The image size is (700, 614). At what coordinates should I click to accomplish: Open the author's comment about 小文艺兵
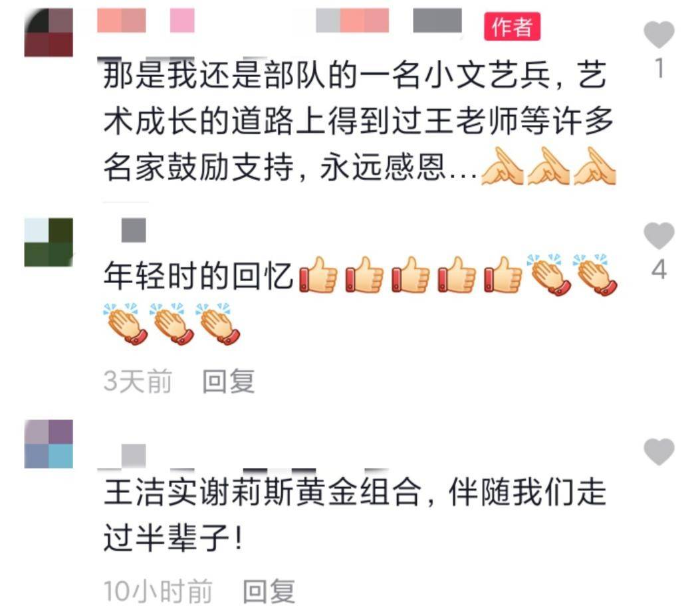pyautogui.click(x=358, y=122)
